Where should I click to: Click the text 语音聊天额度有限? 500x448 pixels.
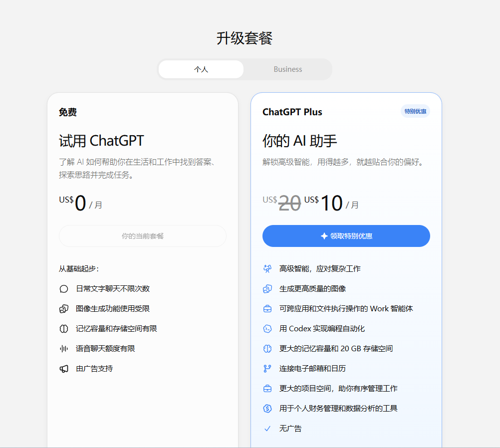[x=105, y=349]
